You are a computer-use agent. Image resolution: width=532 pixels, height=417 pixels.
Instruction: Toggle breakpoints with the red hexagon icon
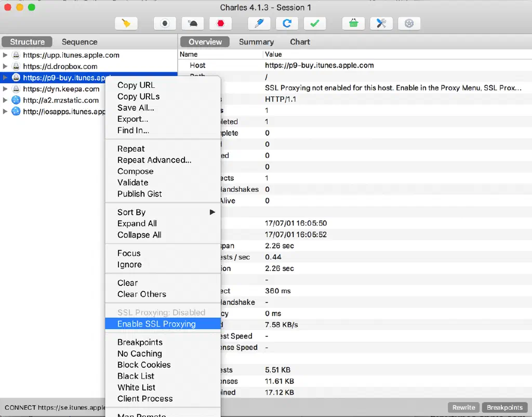point(221,23)
